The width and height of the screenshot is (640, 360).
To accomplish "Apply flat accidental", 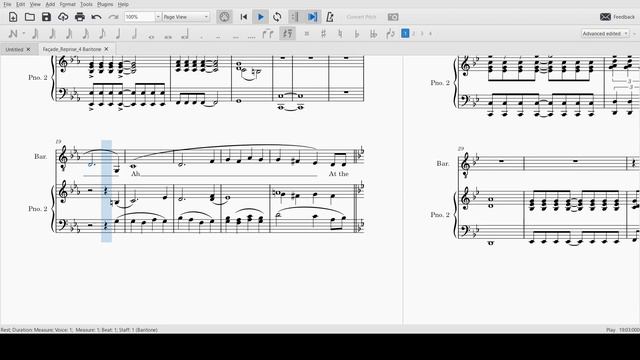I will pyautogui.click(x=357, y=34).
